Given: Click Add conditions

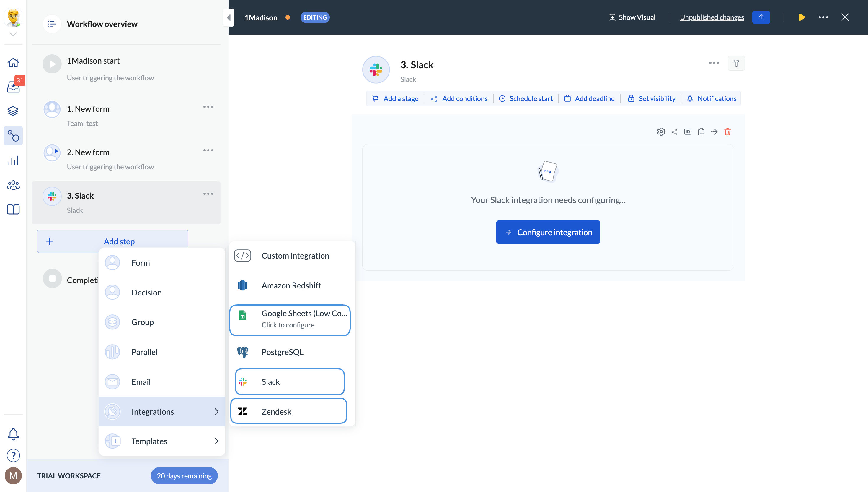Looking at the screenshot, I should (459, 98).
